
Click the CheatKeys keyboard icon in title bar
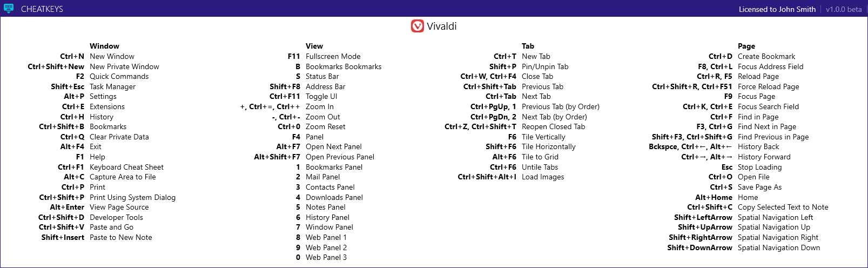pyautogui.click(x=9, y=8)
